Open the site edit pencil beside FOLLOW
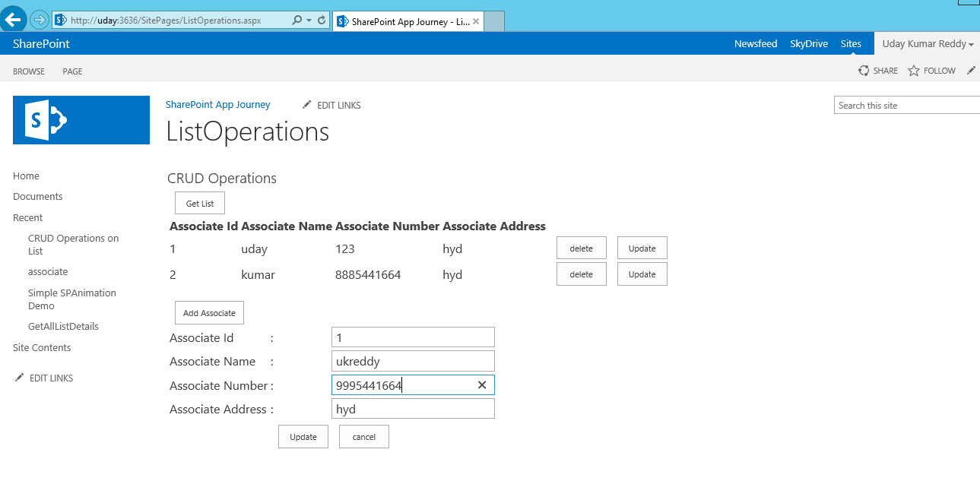980x481 pixels. tap(971, 70)
